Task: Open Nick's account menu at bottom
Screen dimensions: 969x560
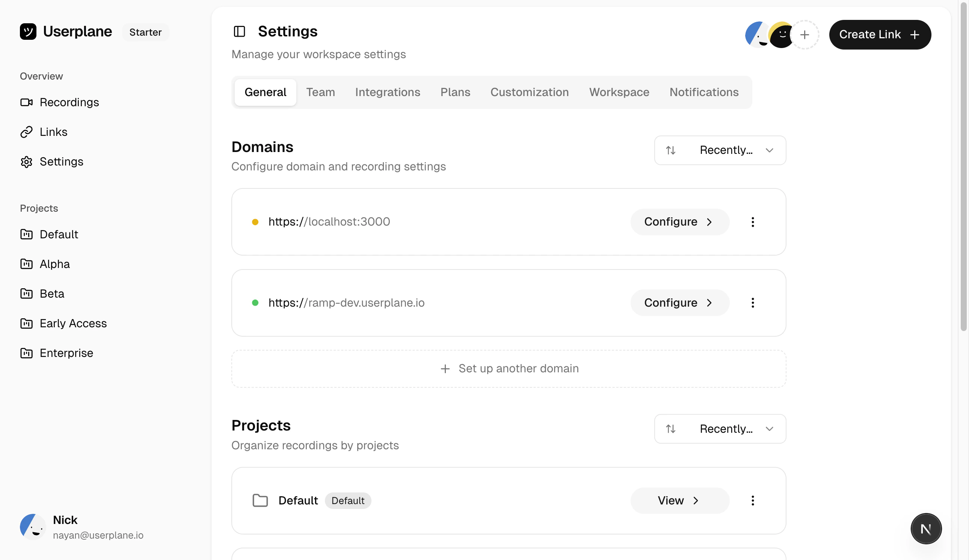Action: click(82, 527)
